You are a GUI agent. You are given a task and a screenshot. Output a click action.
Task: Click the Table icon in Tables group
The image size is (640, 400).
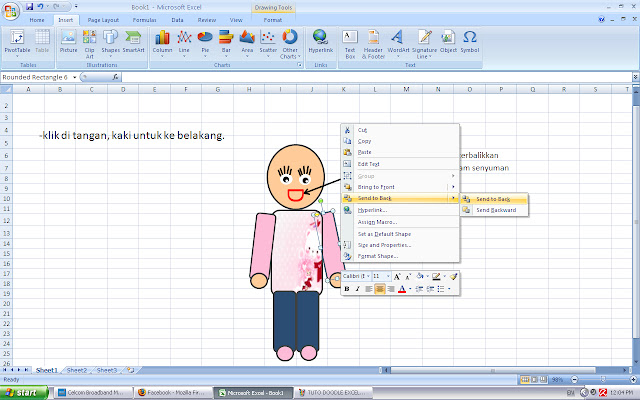pos(42,41)
